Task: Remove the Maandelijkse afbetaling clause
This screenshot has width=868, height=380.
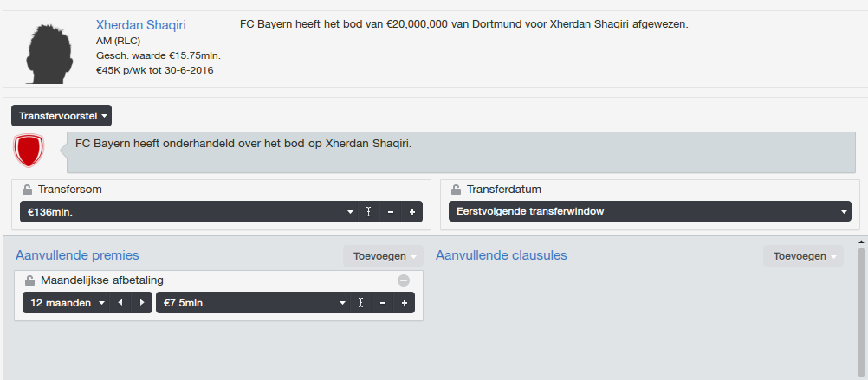Action: [x=404, y=280]
